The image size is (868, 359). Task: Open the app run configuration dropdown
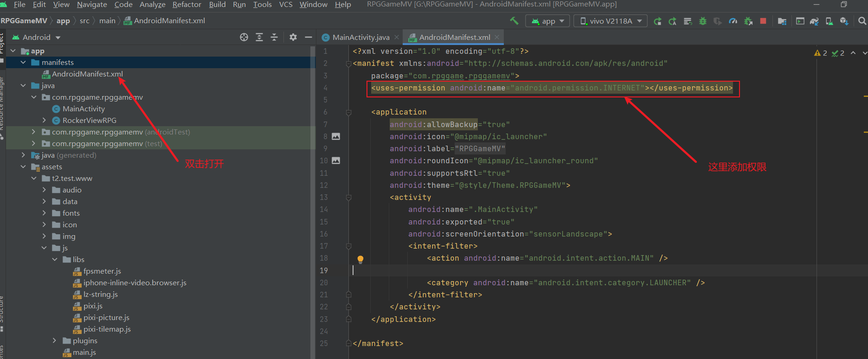(x=548, y=21)
